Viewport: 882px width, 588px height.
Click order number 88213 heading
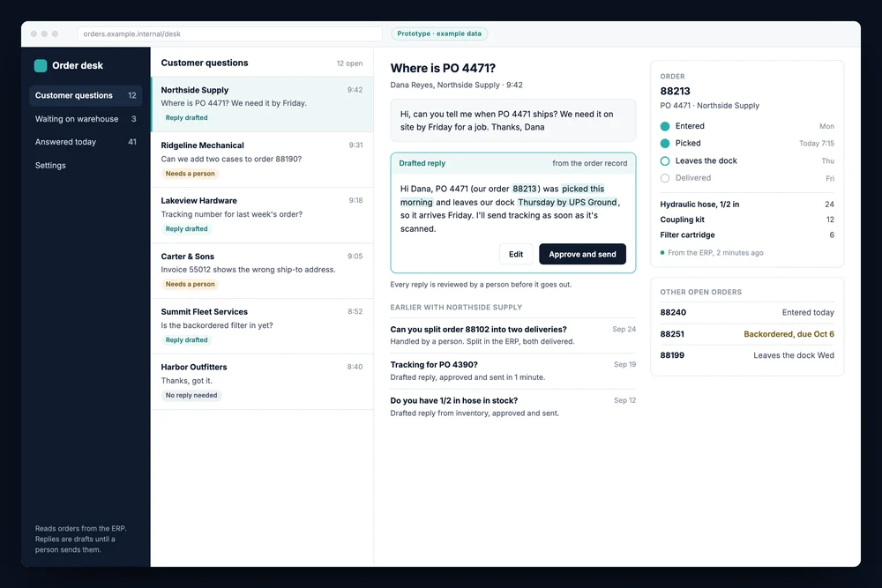[x=675, y=91]
